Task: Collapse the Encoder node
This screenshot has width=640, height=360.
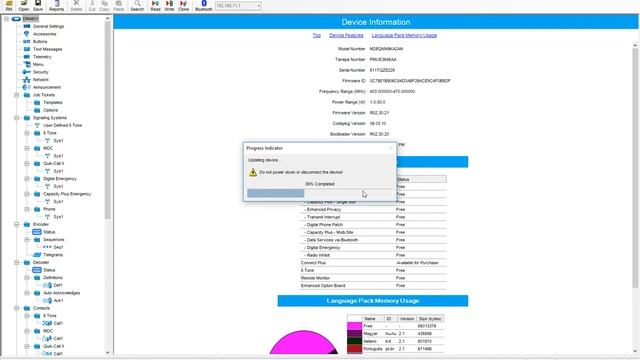Action: [17, 224]
